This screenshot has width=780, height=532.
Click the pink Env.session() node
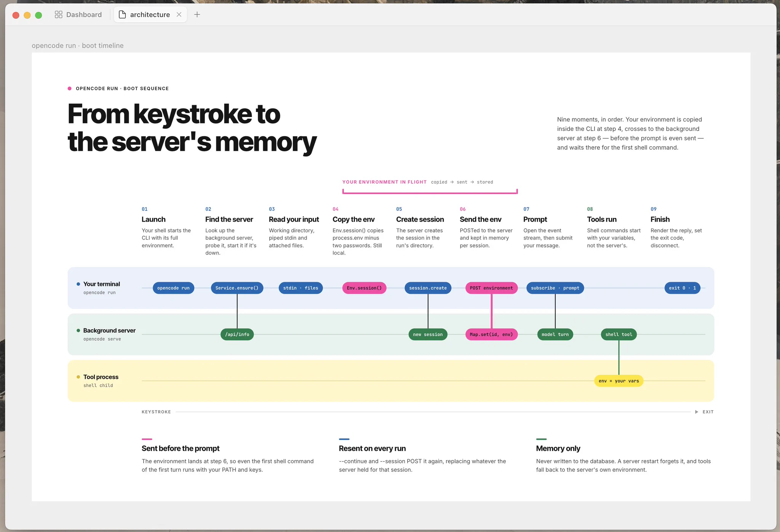(x=364, y=288)
